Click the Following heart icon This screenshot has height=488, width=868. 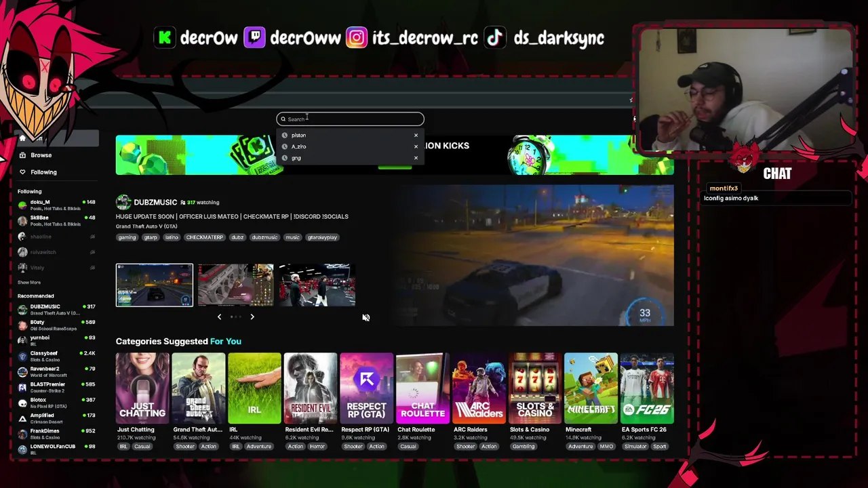pos(22,172)
